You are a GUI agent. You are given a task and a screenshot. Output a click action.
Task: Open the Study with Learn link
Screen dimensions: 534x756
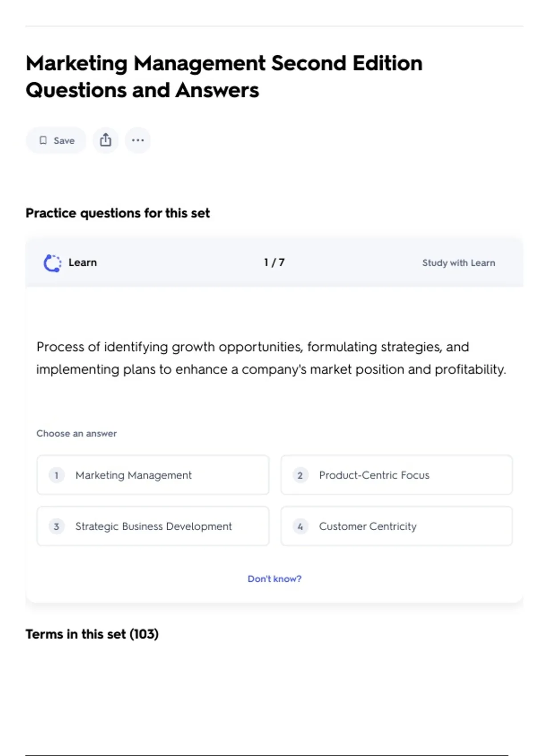(x=458, y=263)
